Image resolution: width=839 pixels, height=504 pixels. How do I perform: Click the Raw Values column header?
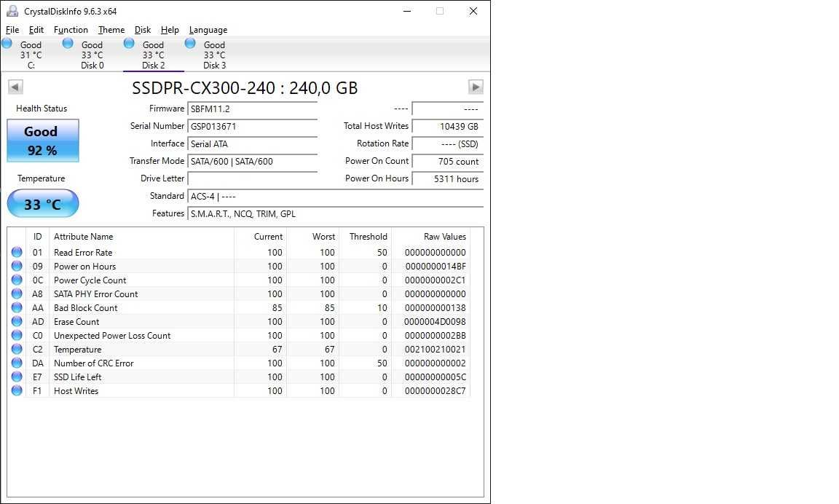(x=430, y=237)
